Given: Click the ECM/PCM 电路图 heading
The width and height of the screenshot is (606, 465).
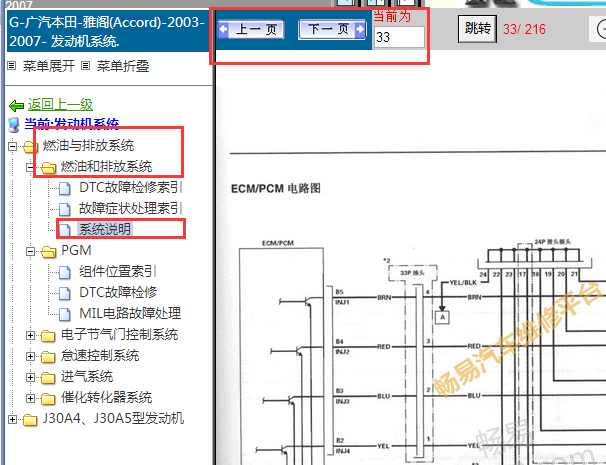Looking at the screenshot, I should click(276, 189).
